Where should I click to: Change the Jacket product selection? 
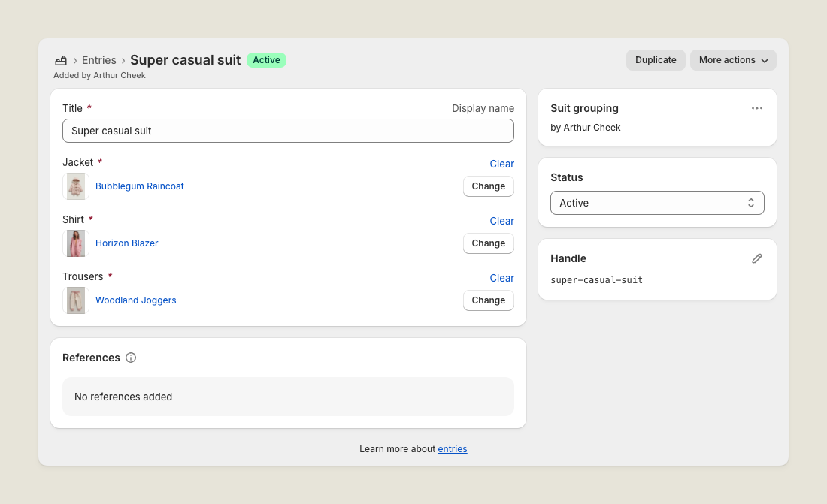point(488,186)
